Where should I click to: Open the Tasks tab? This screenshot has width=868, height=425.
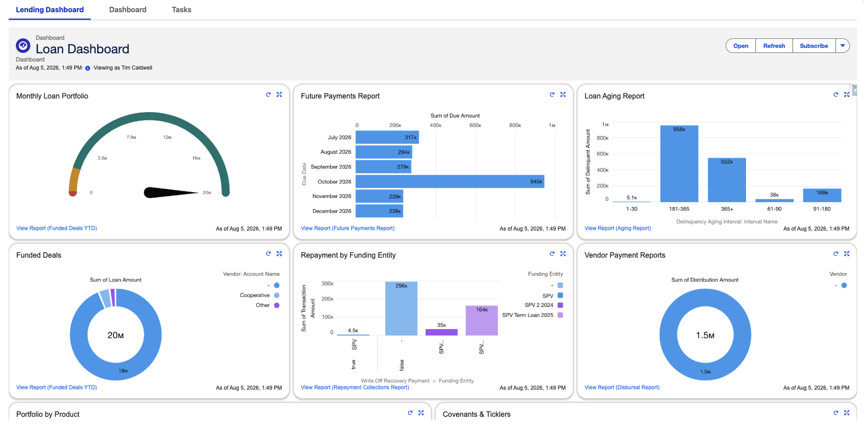click(181, 10)
